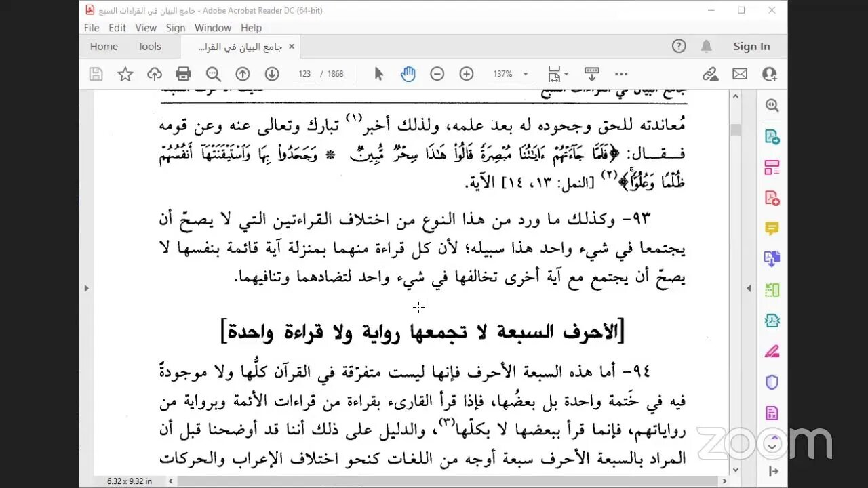Share the file with others
This screenshot has height=488, width=868.
[x=769, y=74]
